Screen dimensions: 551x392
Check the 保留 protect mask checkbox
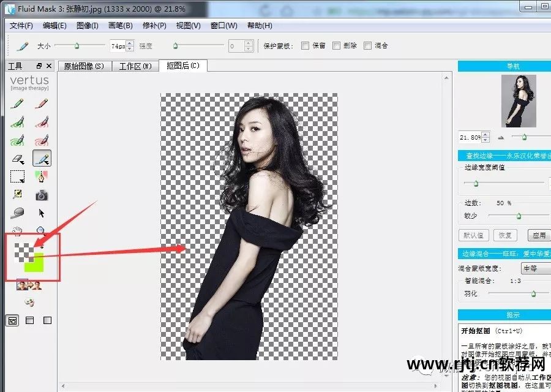point(304,45)
